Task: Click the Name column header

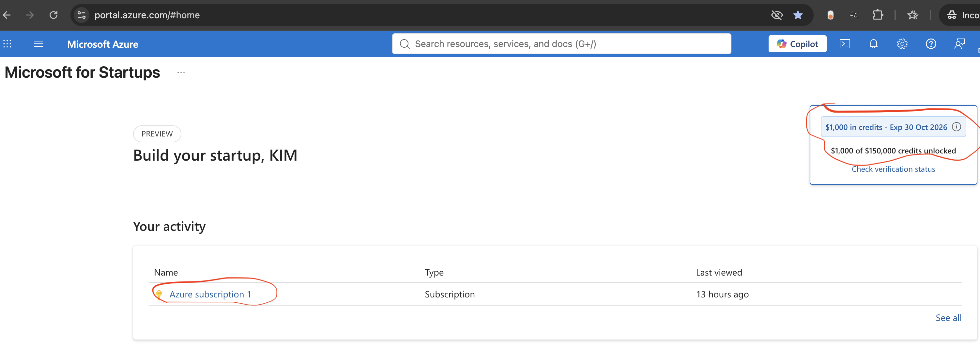Action: tap(166, 272)
